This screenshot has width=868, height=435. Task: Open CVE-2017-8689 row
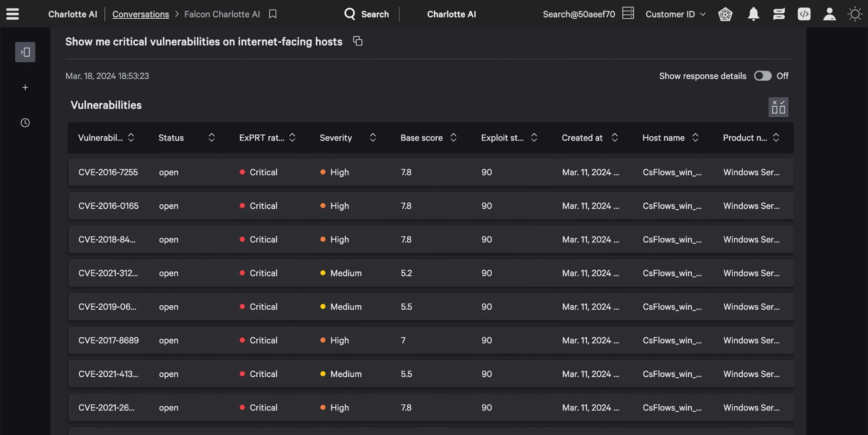coord(431,340)
